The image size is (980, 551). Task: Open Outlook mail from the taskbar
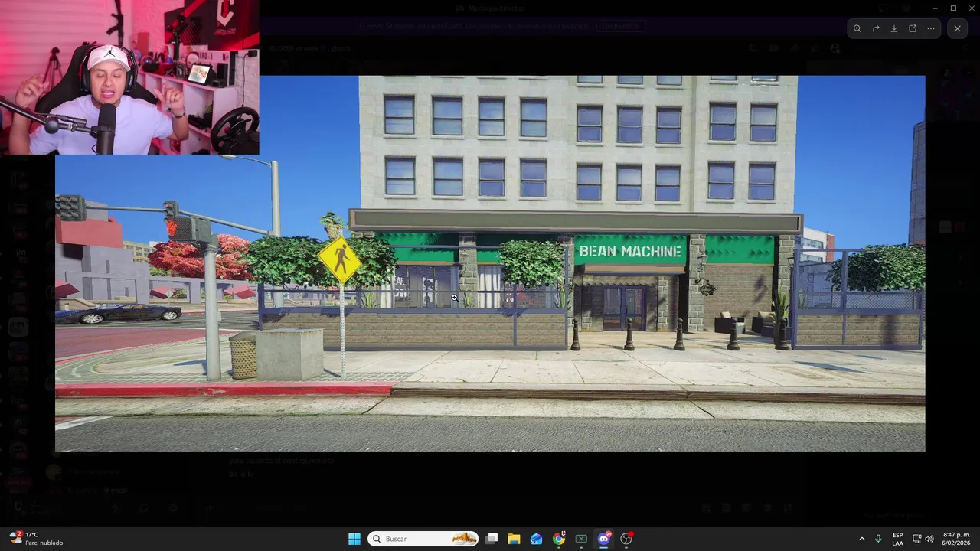[536, 539]
